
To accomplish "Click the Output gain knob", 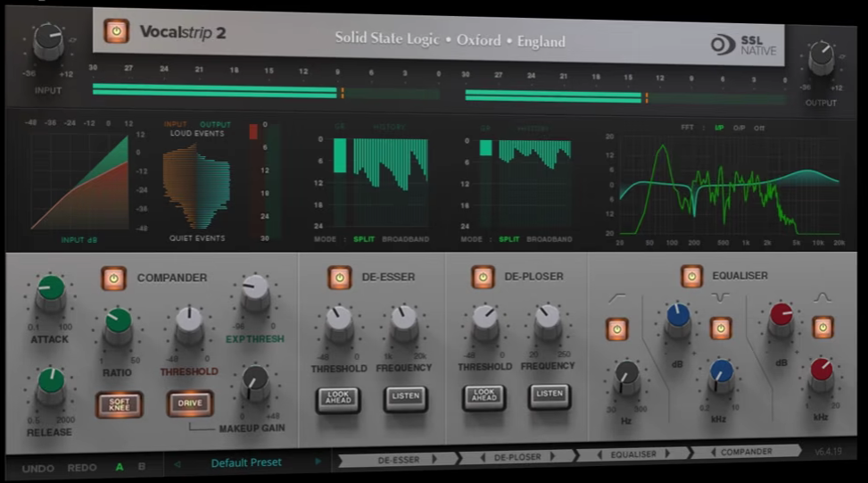I will click(822, 57).
